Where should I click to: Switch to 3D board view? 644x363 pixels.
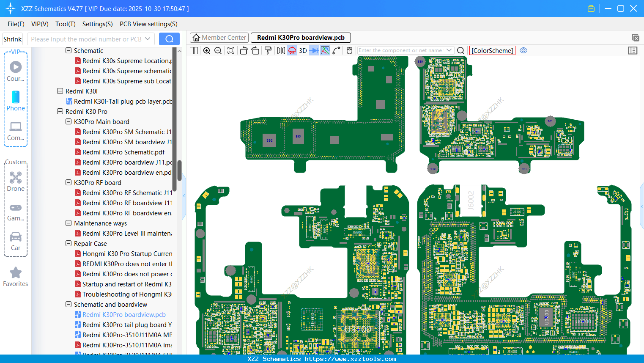[x=303, y=51]
